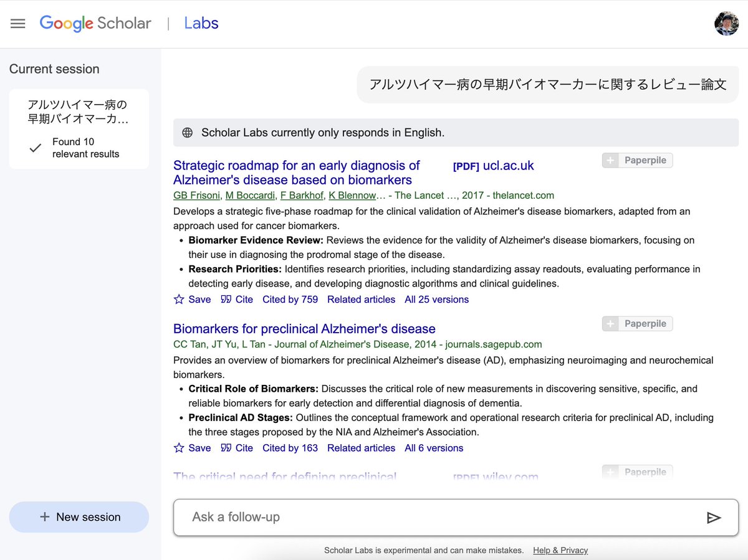Open your profile avatar menu
This screenshot has width=748, height=560.
[x=726, y=23]
